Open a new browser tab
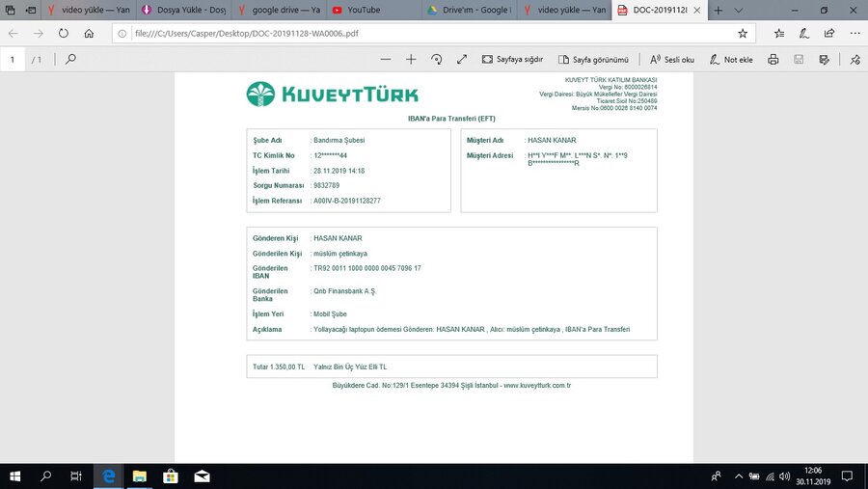 click(x=718, y=10)
